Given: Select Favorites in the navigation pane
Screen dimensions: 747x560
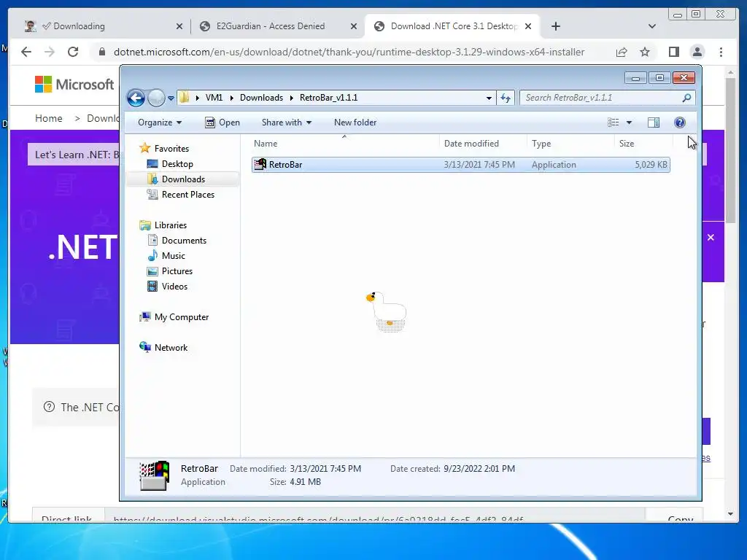Looking at the screenshot, I should 164,149.
